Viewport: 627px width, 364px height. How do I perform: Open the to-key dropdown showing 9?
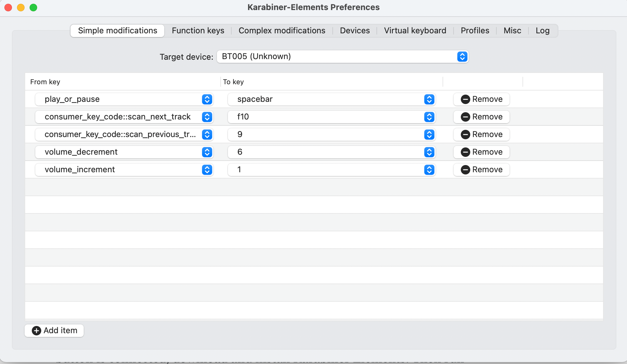[x=331, y=135]
